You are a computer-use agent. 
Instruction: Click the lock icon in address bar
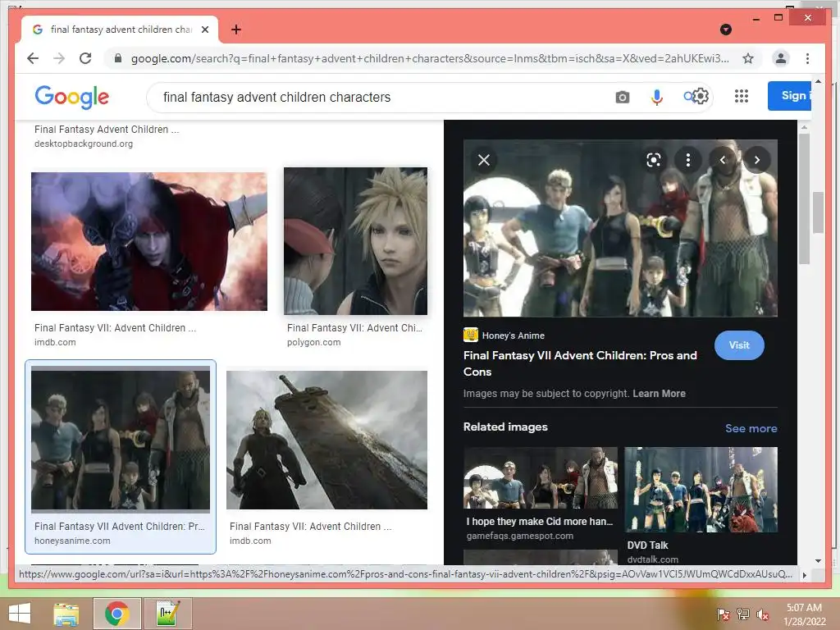(x=118, y=58)
